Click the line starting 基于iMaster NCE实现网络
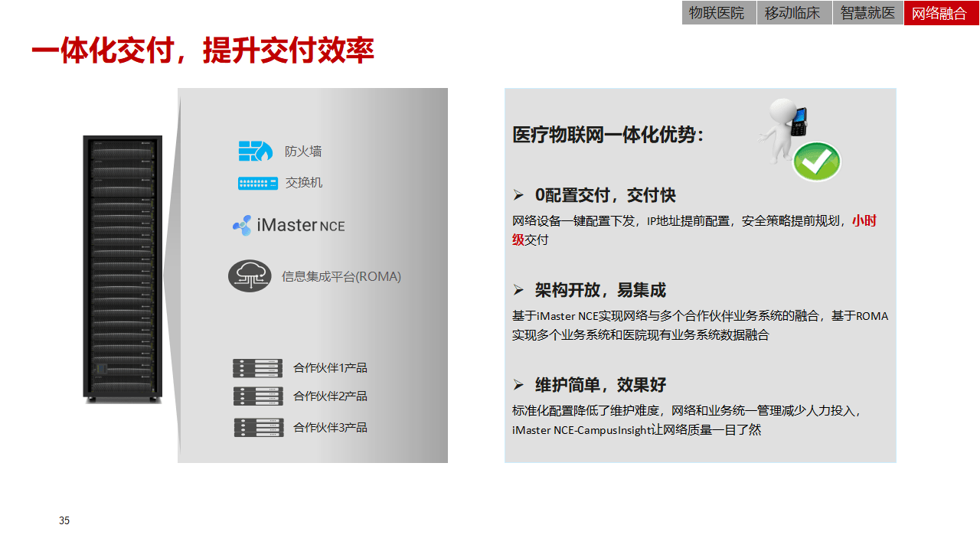The height and width of the screenshot is (551, 980). [701, 315]
